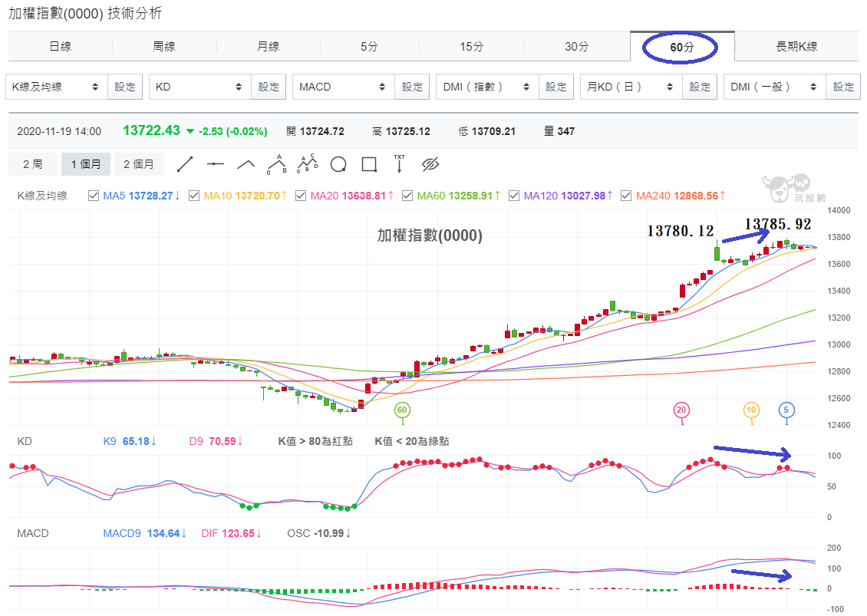The width and height of the screenshot is (867, 616).
Task: Switch to the 日線 daily chart tab
Action: pyautogui.click(x=61, y=47)
